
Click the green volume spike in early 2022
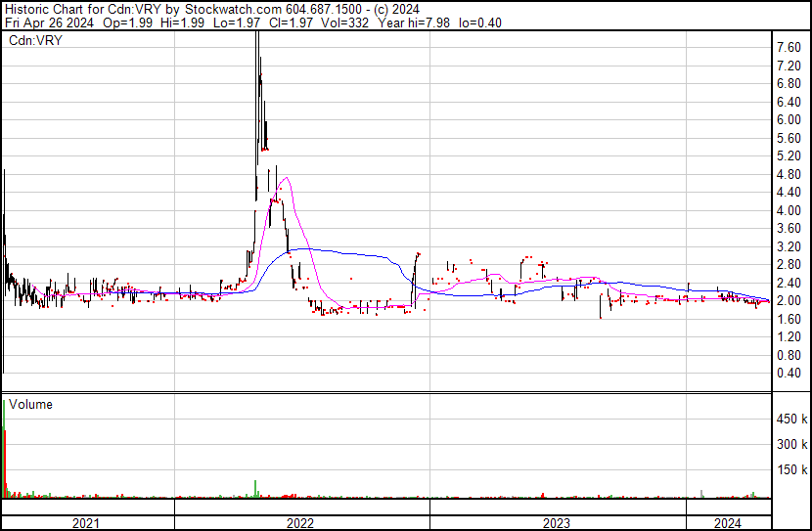coord(255,489)
